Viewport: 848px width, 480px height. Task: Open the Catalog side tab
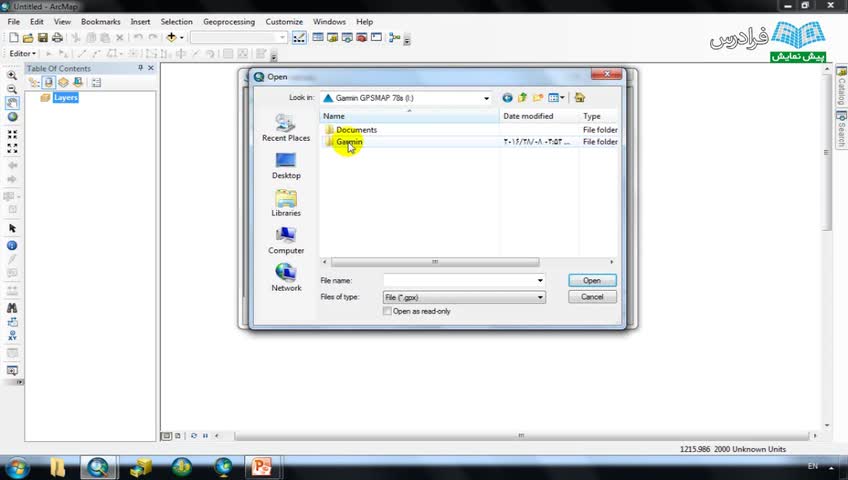pyautogui.click(x=842, y=85)
